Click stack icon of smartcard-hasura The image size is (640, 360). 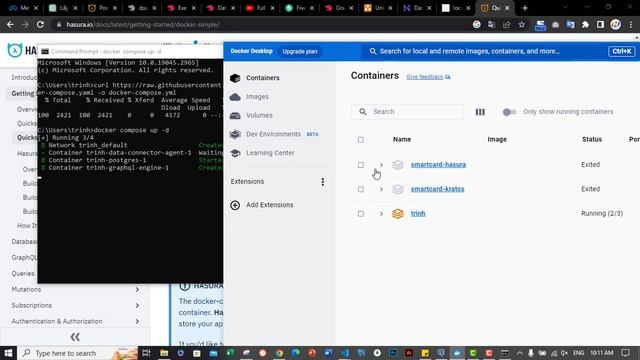pyautogui.click(x=398, y=165)
